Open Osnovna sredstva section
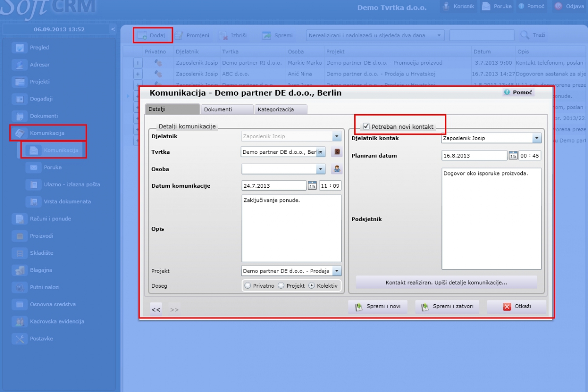This screenshot has width=588, height=392. 53,304
